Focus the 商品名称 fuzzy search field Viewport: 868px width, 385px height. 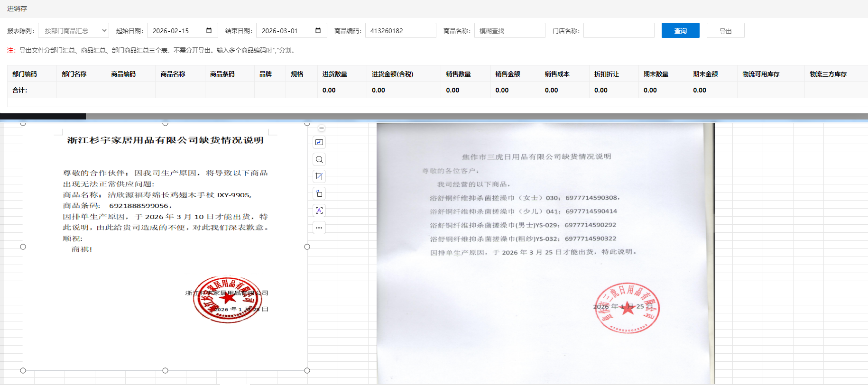coord(509,31)
